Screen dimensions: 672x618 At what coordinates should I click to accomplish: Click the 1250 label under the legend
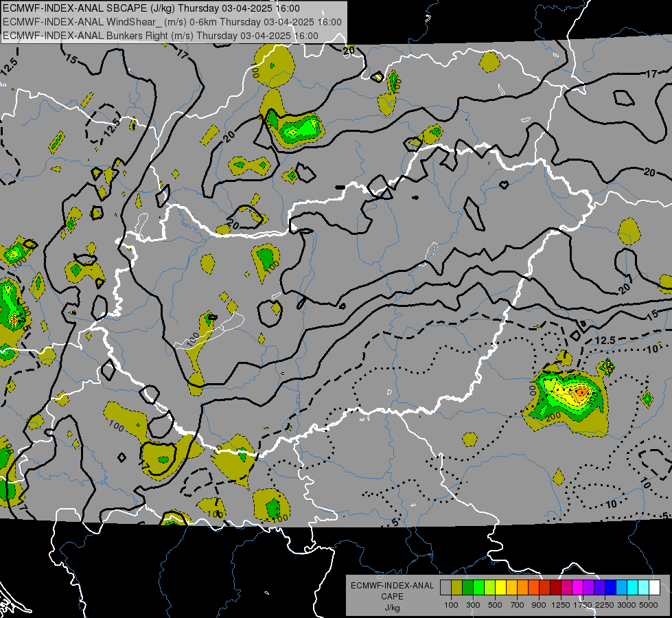[561, 605]
